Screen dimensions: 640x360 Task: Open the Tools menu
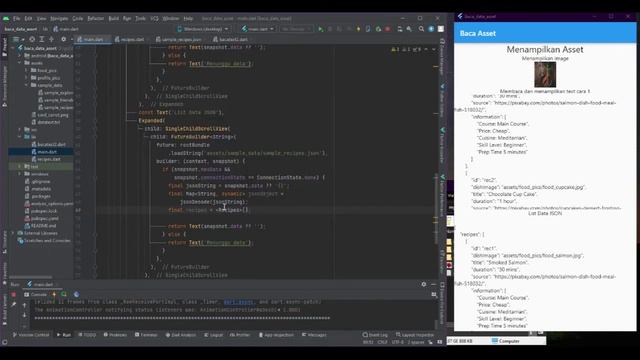(x=140, y=18)
